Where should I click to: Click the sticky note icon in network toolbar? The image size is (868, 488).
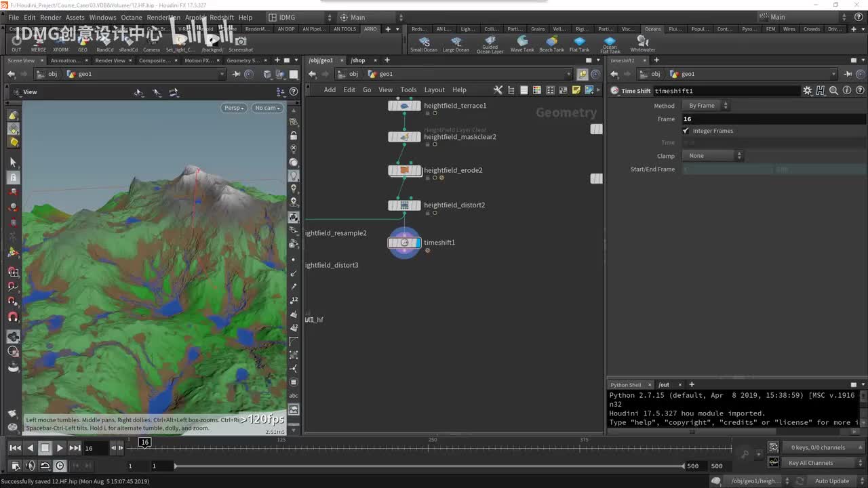[x=576, y=90]
